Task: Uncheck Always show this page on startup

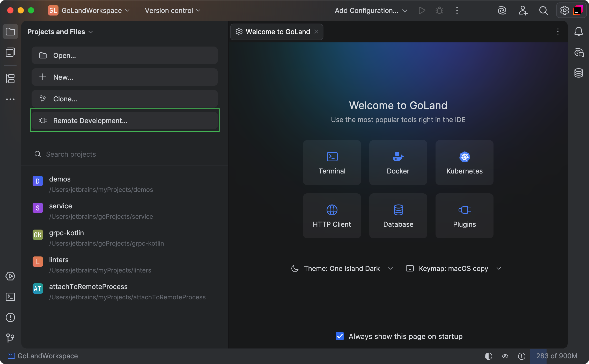Action: tap(340, 336)
